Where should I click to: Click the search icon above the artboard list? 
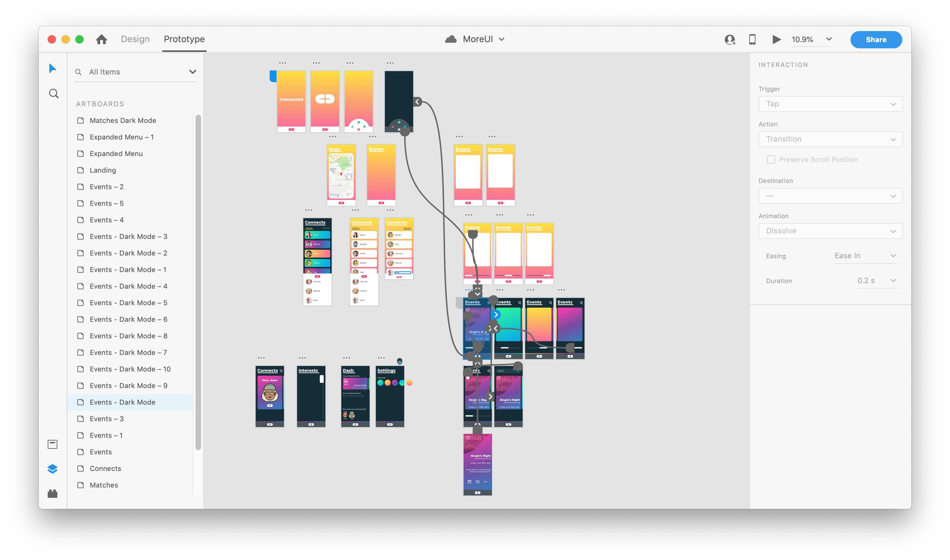(78, 72)
